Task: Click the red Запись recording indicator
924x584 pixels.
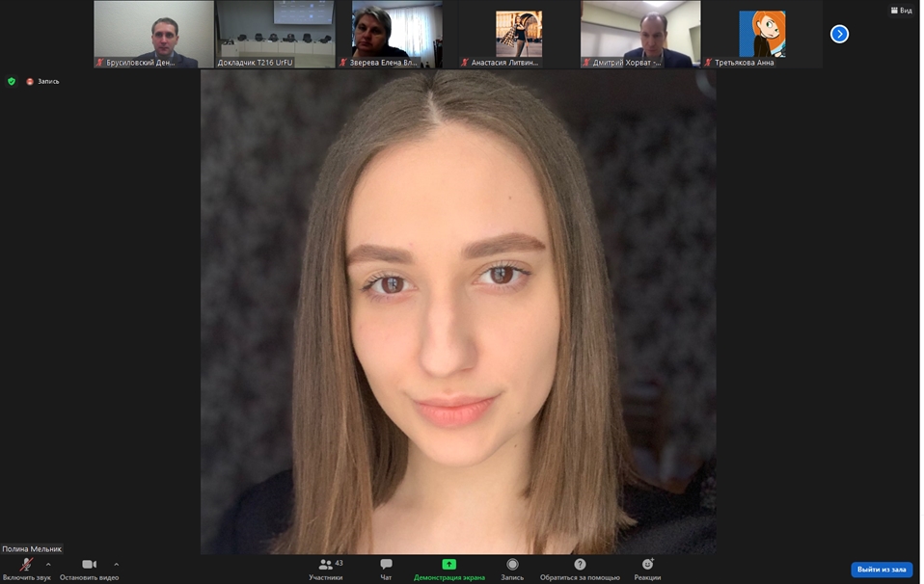Action: (42, 81)
